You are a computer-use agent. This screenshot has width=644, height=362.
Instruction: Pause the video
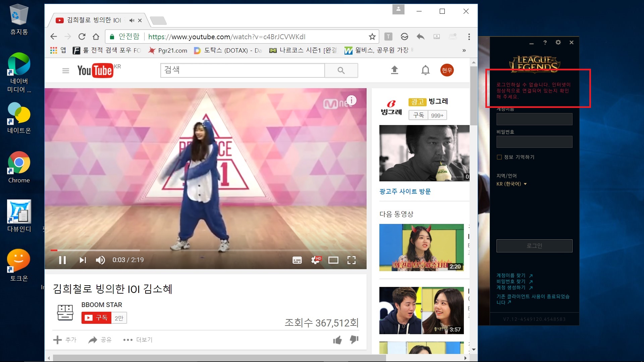[x=62, y=260]
